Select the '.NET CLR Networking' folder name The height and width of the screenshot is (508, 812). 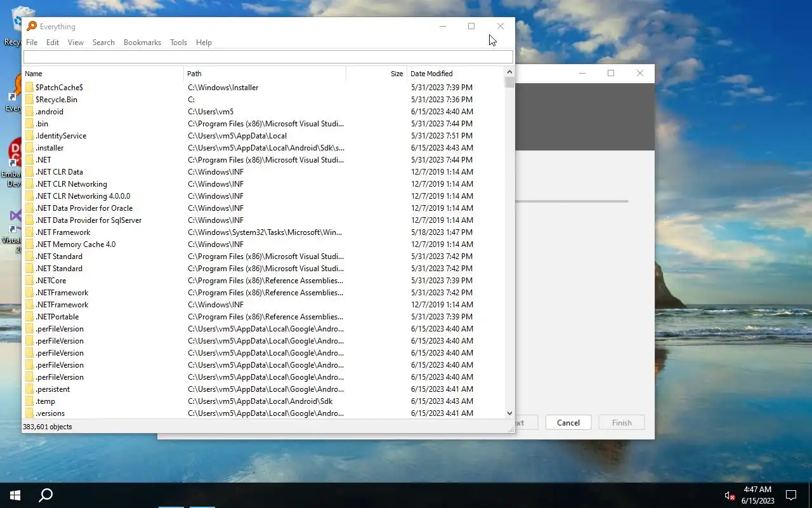tap(71, 184)
